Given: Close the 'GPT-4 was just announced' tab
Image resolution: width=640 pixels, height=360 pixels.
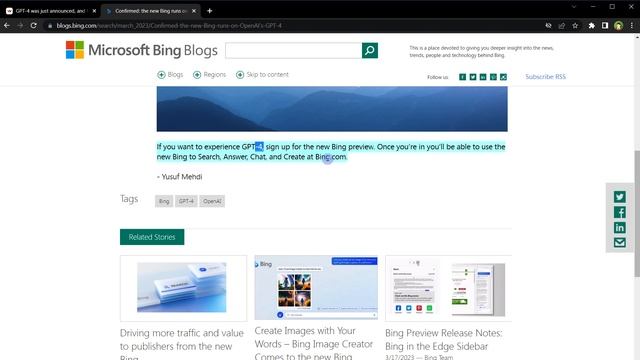Looking at the screenshot, I should [x=94, y=11].
